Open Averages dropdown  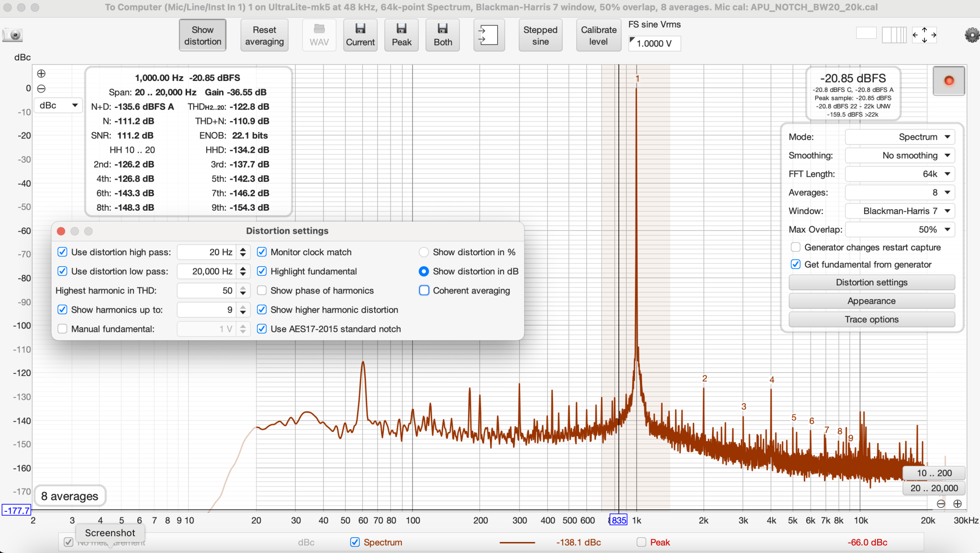[900, 192]
